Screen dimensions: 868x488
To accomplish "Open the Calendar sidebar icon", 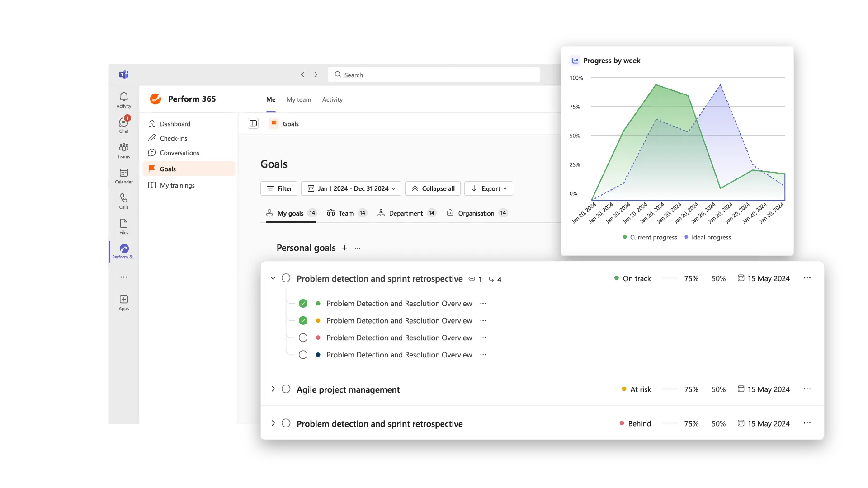I will (123, 176).
